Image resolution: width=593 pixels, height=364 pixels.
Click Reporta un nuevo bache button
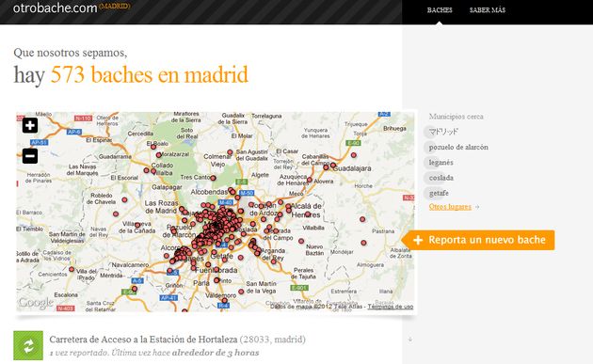[x=479, y=240]
